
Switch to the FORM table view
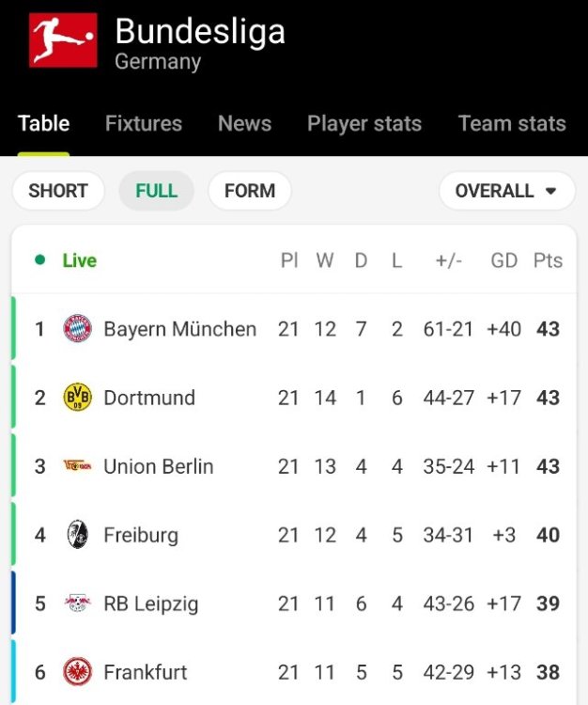pyautogui.click(x=250, y=191)
